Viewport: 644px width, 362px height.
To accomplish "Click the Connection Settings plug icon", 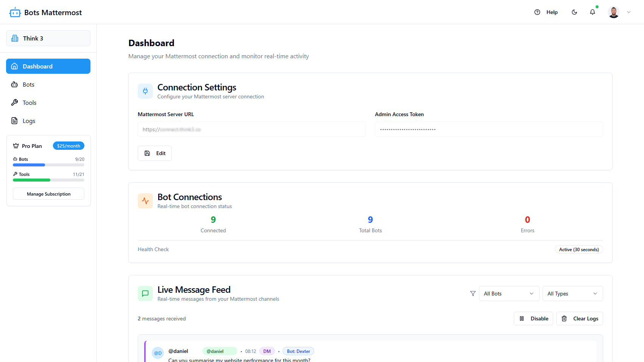I will (x=145, y=91).
